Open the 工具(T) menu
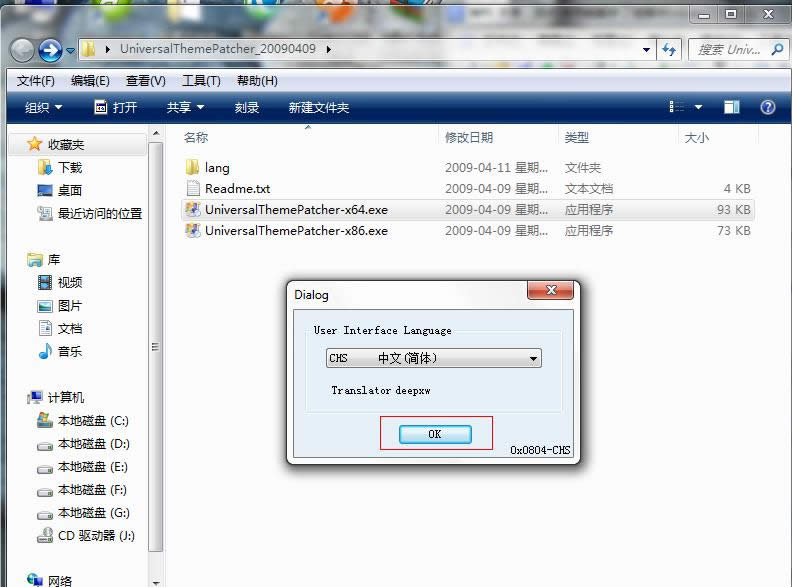792x587 pixels. pos(201,81)
